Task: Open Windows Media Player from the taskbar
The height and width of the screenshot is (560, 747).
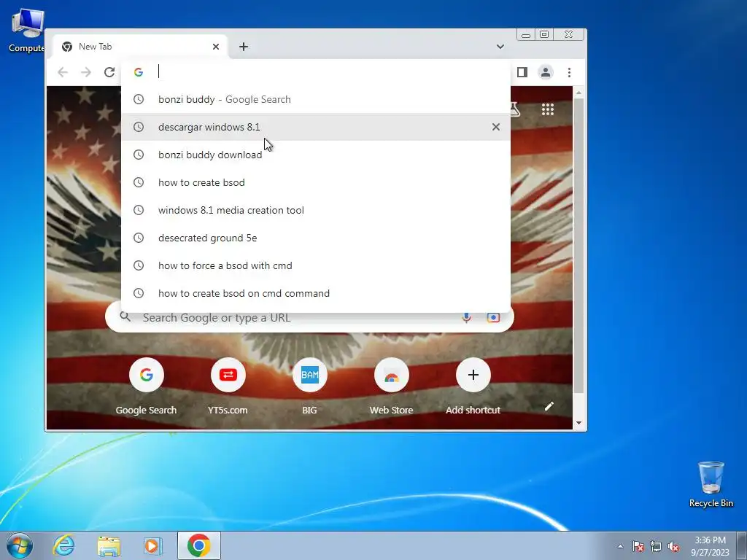Action: tap(153, 545)
